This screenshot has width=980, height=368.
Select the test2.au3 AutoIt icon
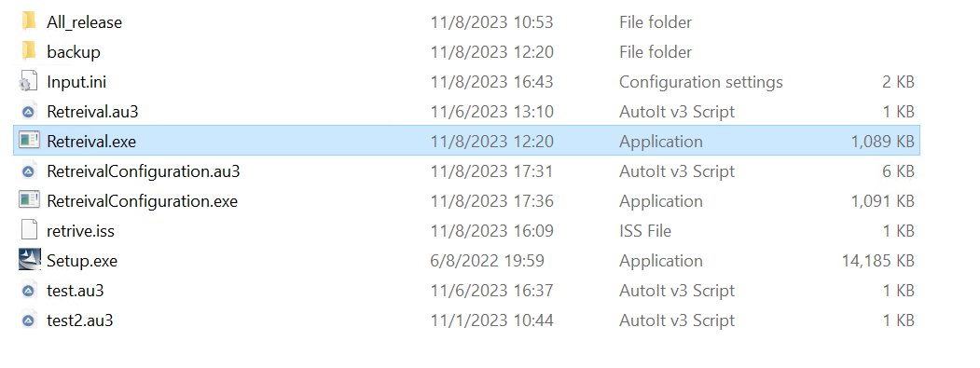(28, 320)
